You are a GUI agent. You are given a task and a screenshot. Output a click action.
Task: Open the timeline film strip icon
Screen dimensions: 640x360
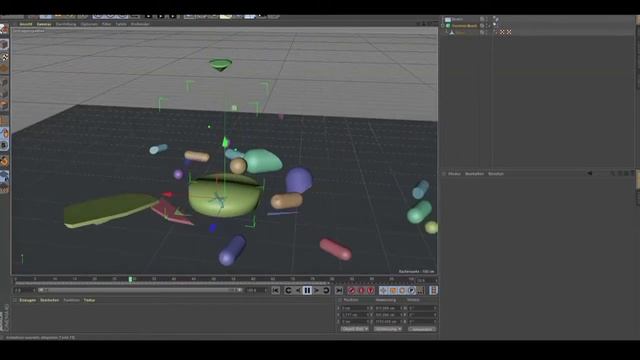point(433,290)
